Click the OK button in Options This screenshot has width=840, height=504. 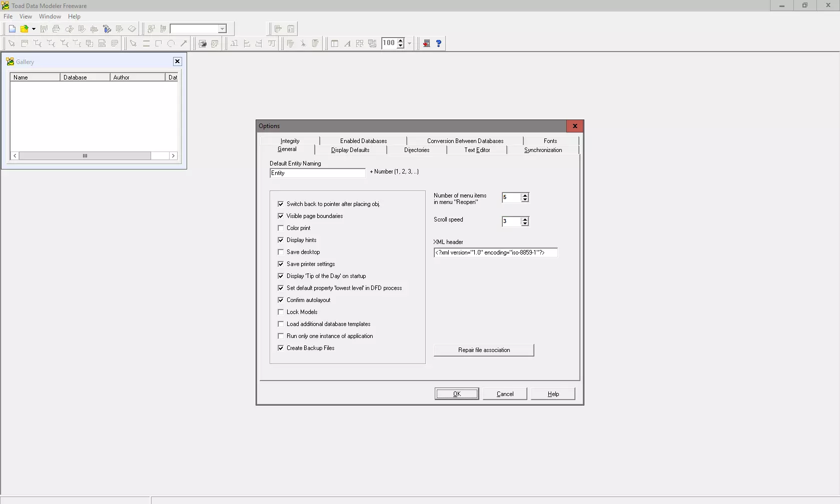pos(457,394)
